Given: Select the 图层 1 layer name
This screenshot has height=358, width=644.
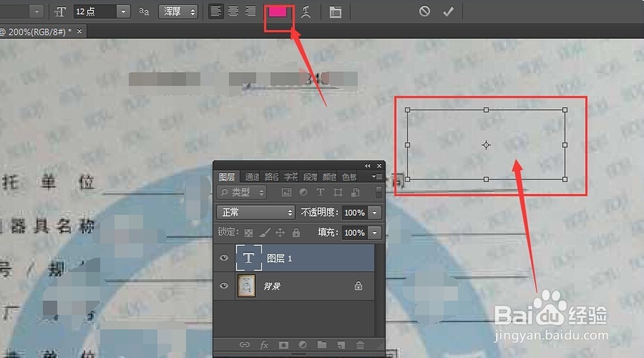Looking at the screenshot, I should (x=279, y=258).
